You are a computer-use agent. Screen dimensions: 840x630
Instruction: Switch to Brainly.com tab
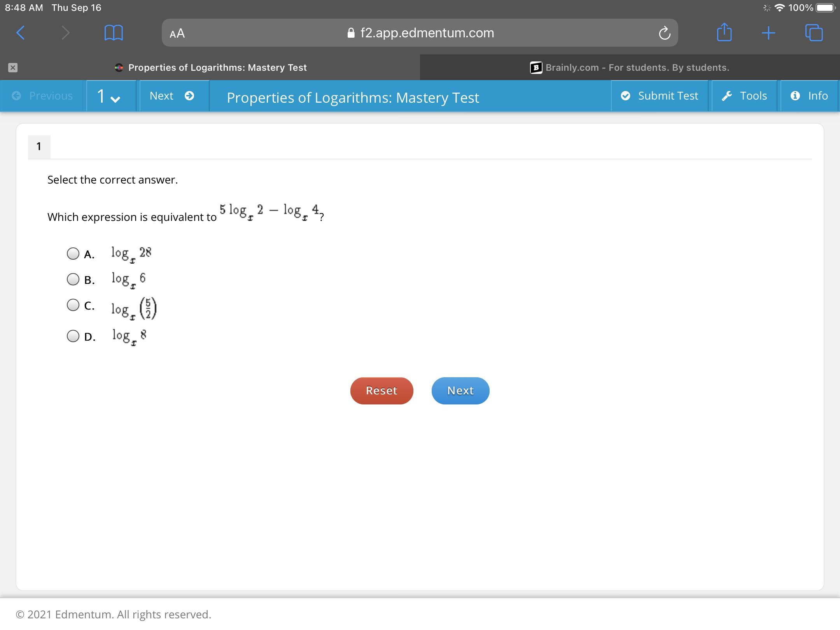click(x=629, y=68)
